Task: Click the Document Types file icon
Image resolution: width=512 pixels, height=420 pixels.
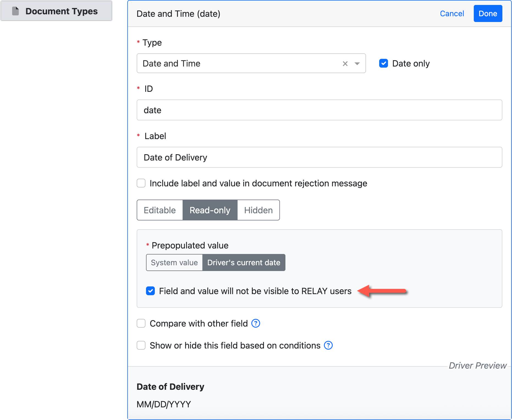Action: (x=16, y=11)
